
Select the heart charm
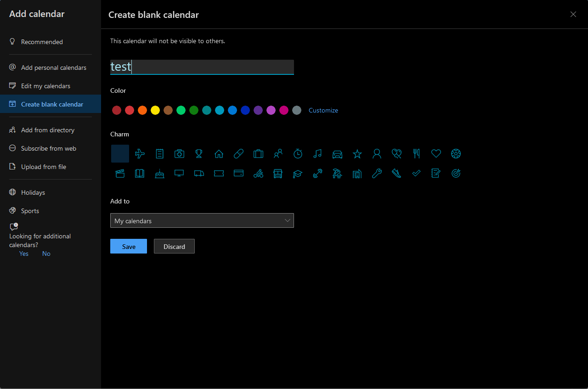(x=436, y=154)
